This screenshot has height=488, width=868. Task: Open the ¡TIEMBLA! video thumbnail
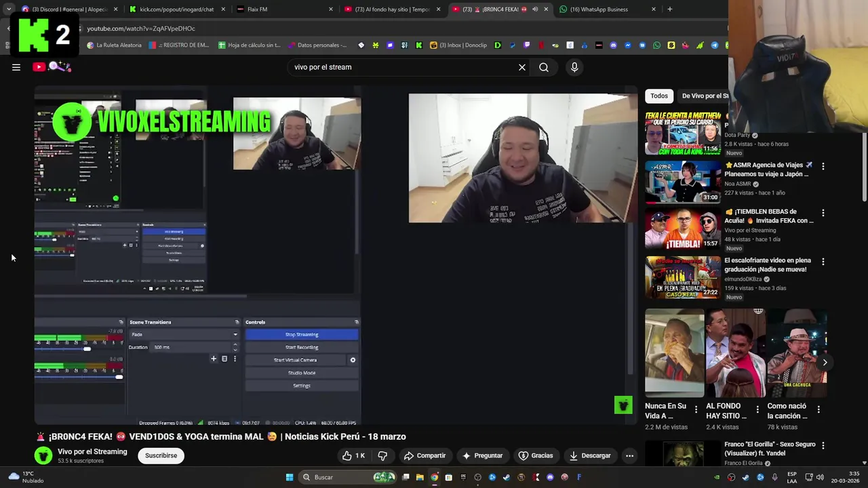[682, 229]
